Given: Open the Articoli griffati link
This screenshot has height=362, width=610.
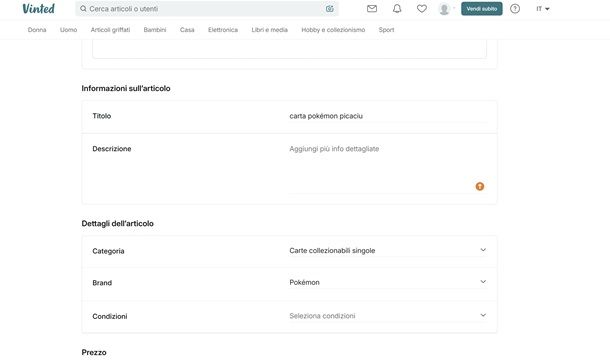Looking at the screenshot, I should point(110,30).
